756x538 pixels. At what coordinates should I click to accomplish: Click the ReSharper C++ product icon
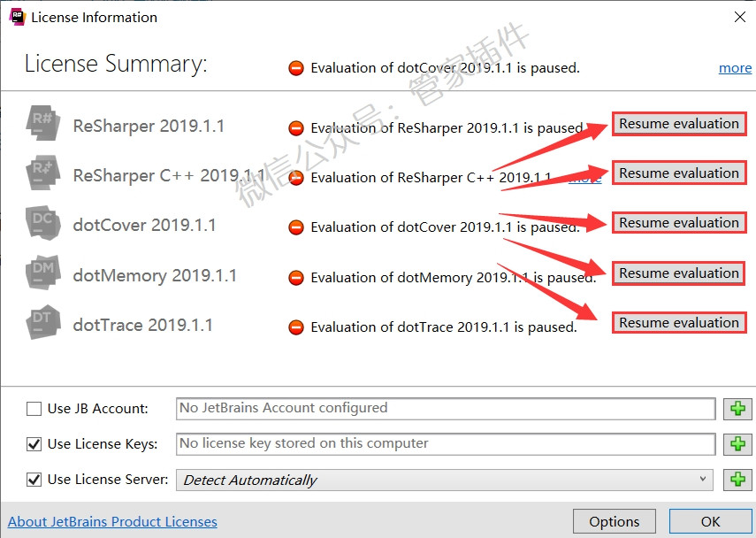tap(43, 173)
